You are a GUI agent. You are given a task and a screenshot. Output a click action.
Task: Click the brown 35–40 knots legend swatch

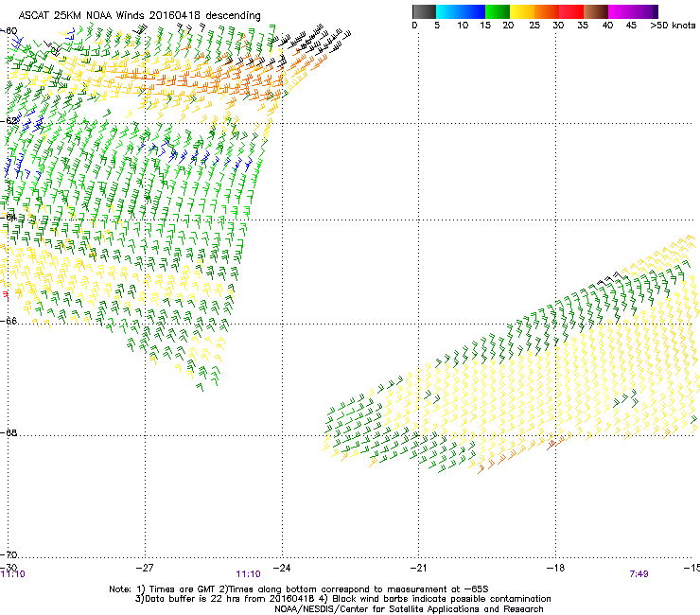(596, 11)
